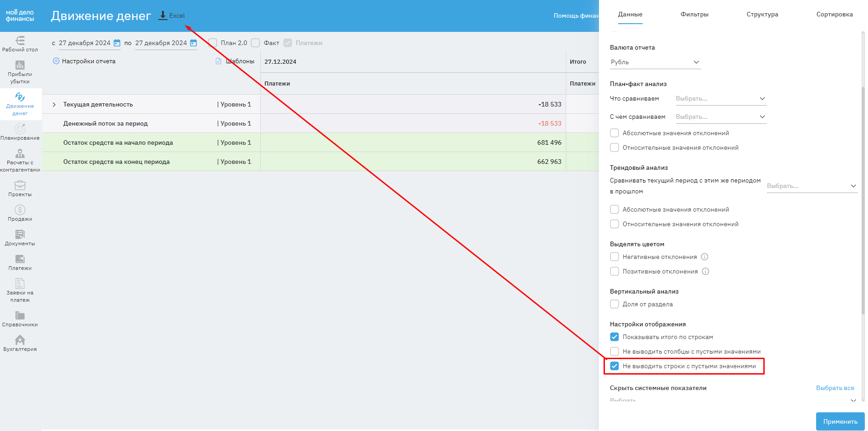Click the red value -18 533

(550, 123)
